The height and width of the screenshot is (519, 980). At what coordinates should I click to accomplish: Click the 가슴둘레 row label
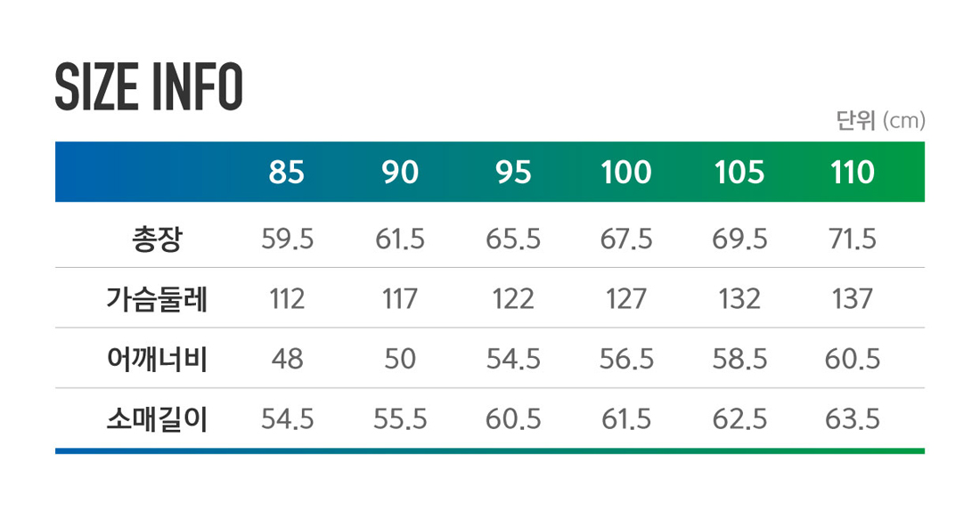pos(157,299)
